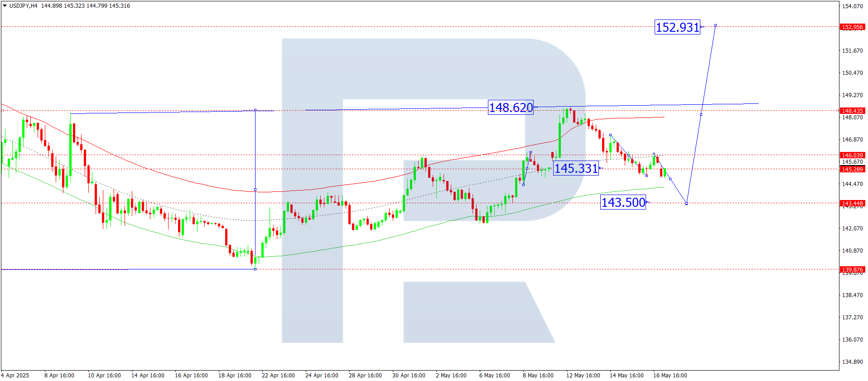Click the 150.470 price scale value
Image resolution: width=868 pixels, height=381 pixels.
[852, 73]
